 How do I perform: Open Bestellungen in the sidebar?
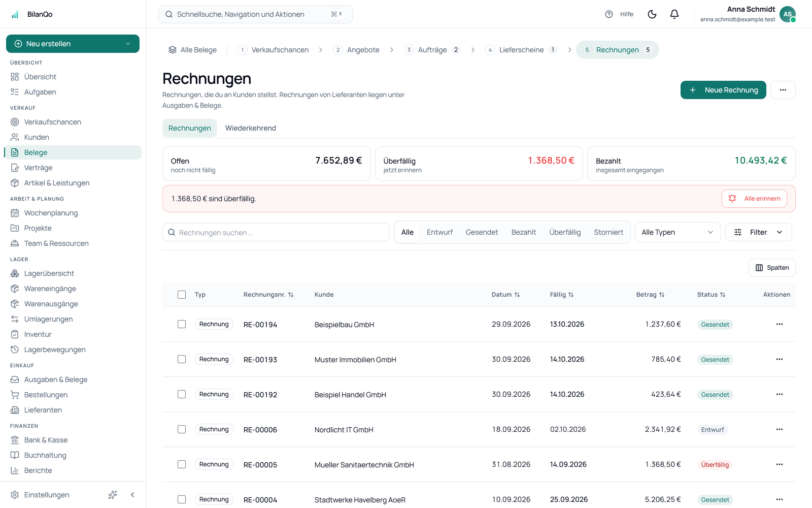73,395
